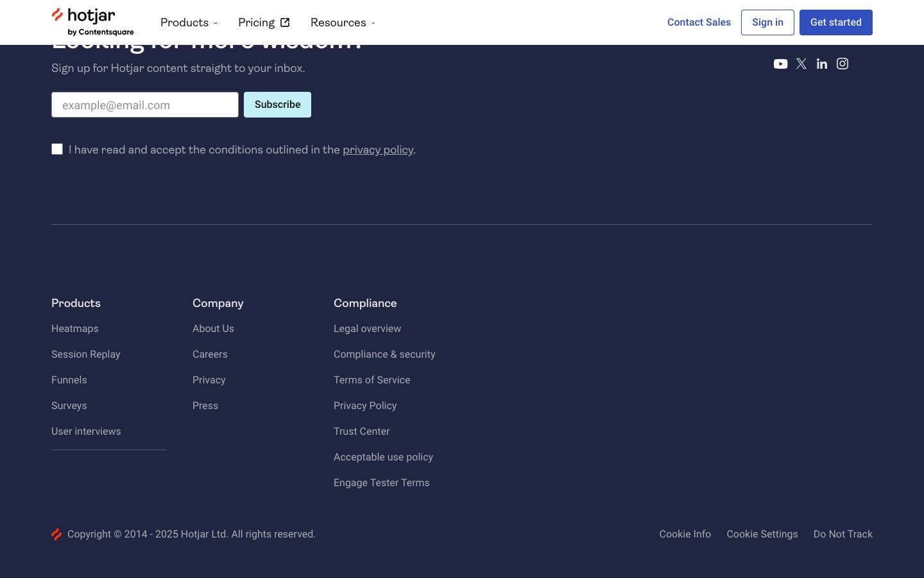This screenshot has height=578, width=924.
Task: Expand the Resources dropdown menu
Action: [x=342, y=22]
